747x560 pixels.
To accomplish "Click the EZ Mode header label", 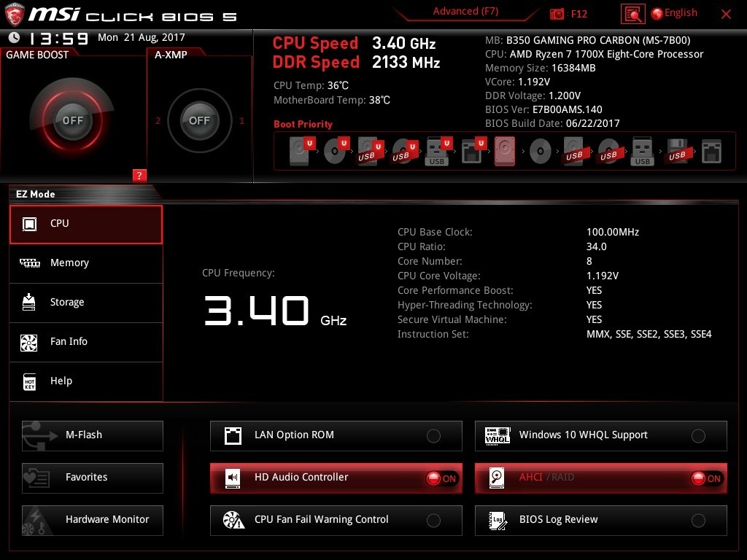I will pyautogui.click(x=36, y=194).
